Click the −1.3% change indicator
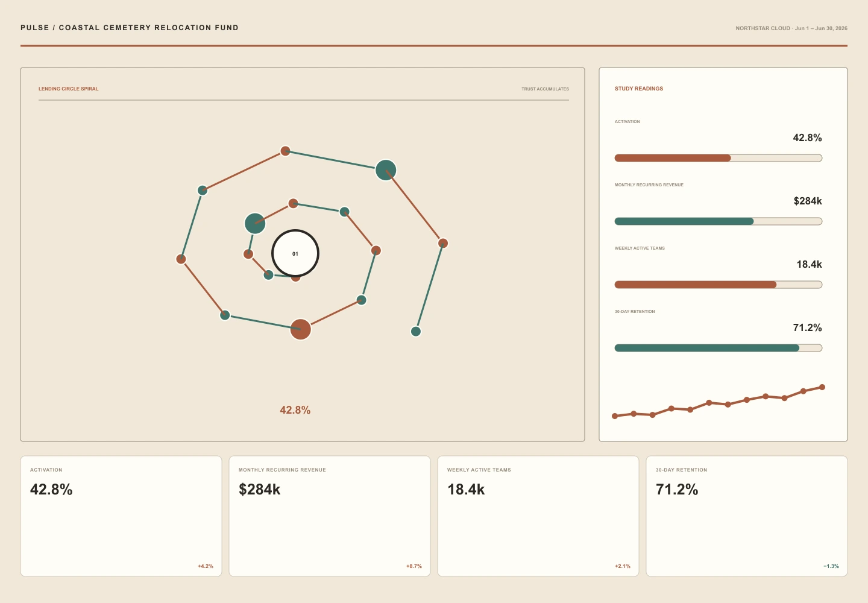868x603 pixels. point(831,566)
